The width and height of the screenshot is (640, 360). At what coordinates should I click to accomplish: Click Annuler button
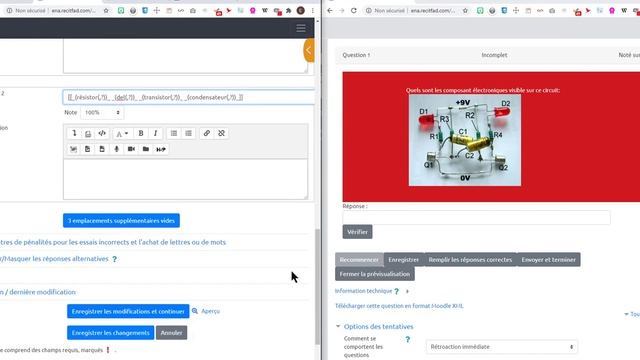point(171,333)
